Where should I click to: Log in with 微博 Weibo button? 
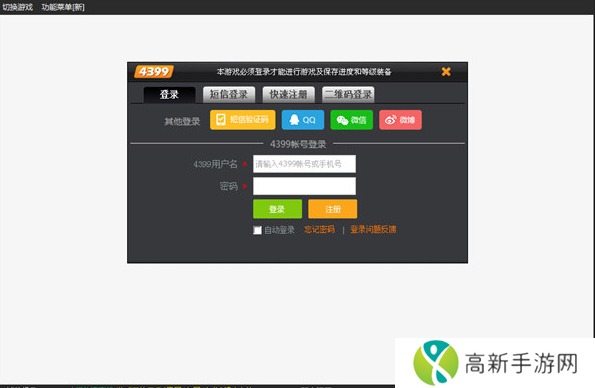[400, 120]
